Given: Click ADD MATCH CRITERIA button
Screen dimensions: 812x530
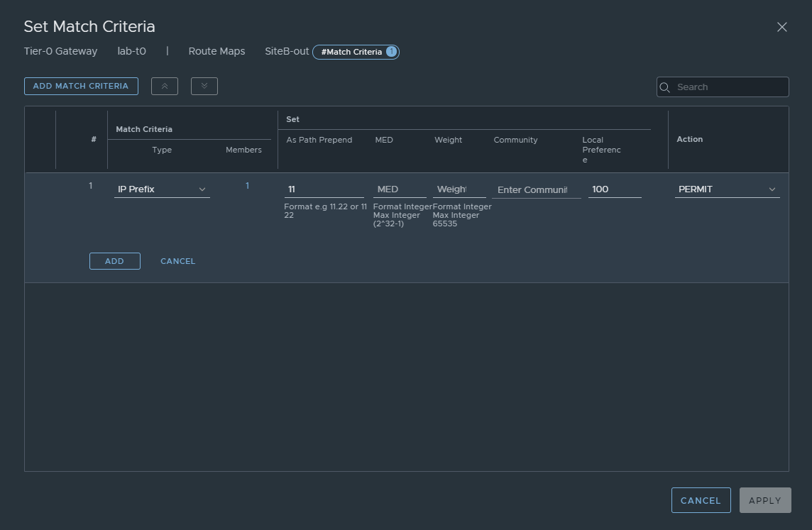Looking at the screenshot, I should click(81, 86).
